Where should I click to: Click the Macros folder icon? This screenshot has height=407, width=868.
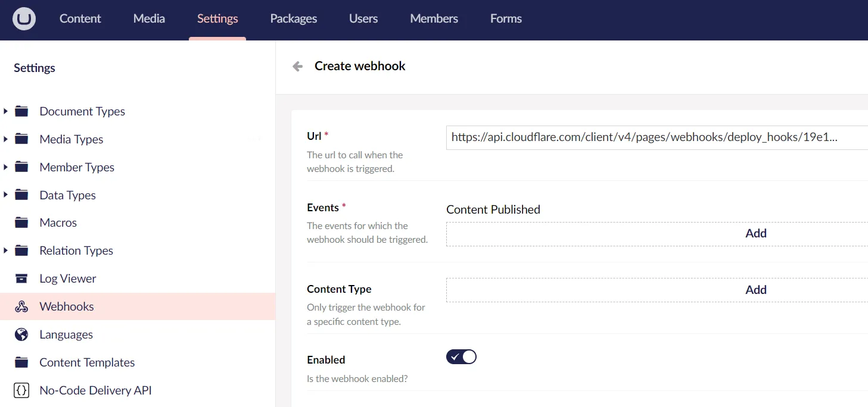click(x=21, y=223)
